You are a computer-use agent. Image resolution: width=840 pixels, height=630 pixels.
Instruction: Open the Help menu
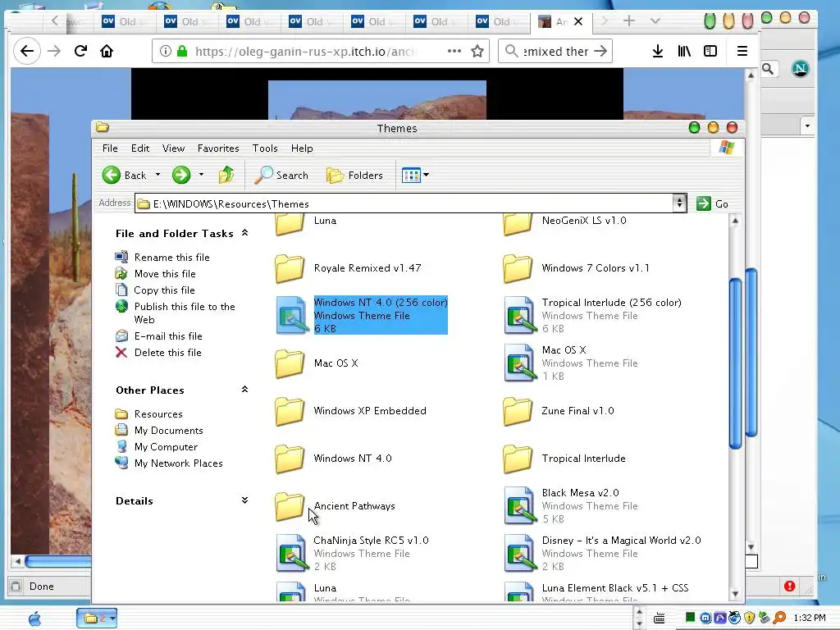[302, 148]
